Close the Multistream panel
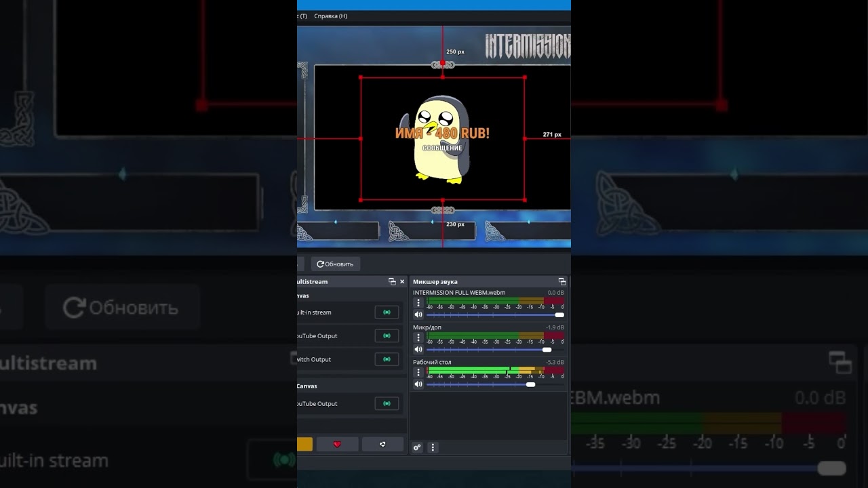The height and width of the screenshot is (488, 868). click(402, 281)
